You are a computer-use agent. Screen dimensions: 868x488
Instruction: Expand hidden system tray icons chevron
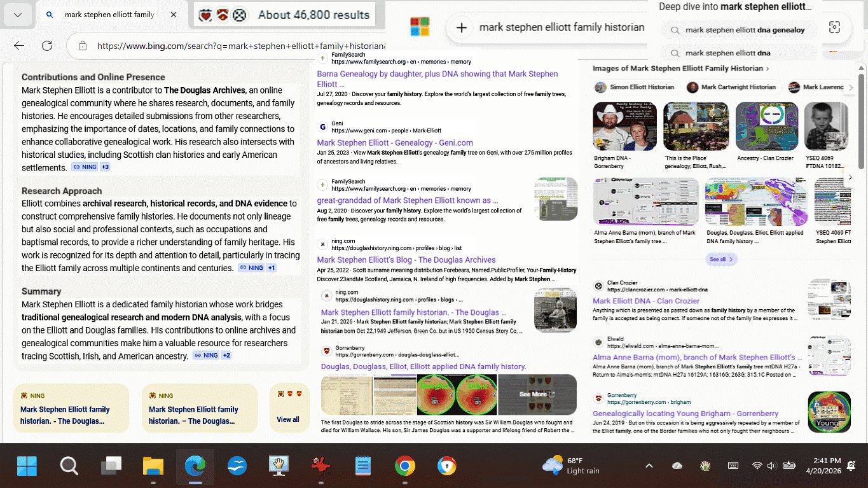649,466
